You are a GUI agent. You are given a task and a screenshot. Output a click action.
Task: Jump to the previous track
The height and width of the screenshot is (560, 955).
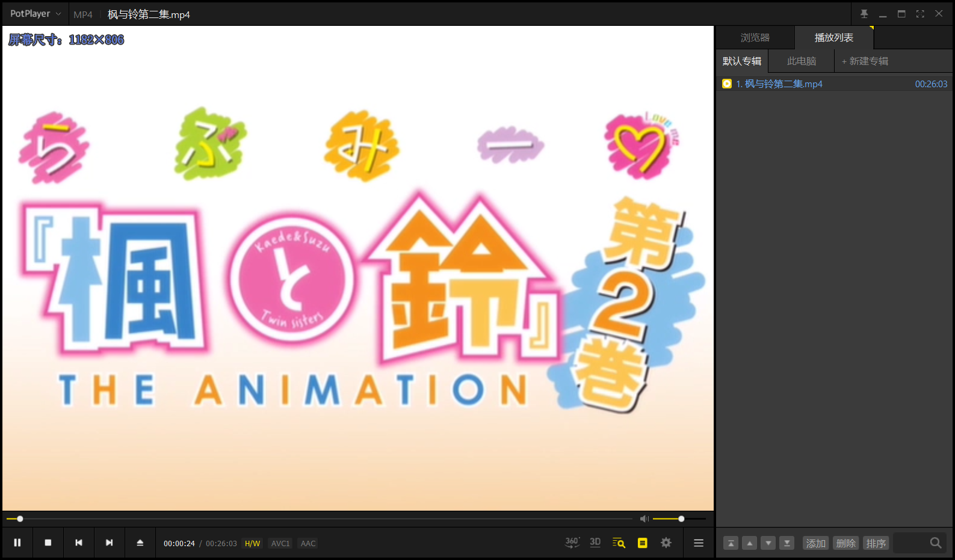click(79, 543)
